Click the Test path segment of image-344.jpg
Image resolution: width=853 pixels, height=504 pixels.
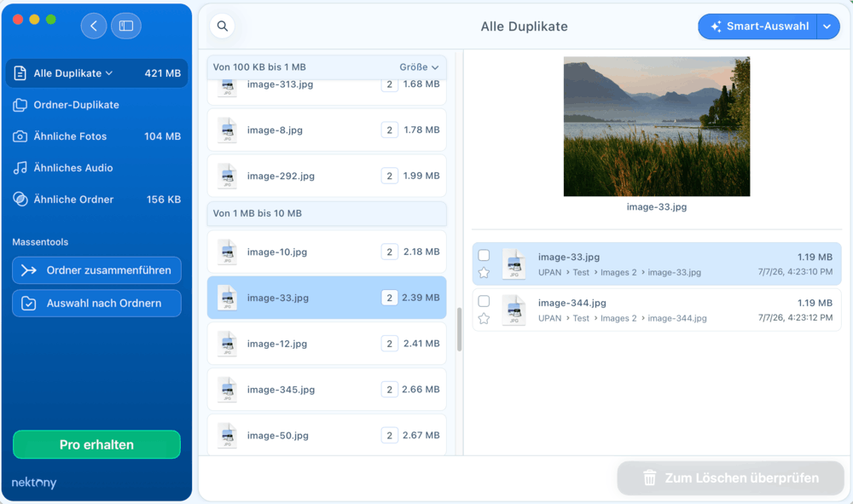(x=581, y=318)
